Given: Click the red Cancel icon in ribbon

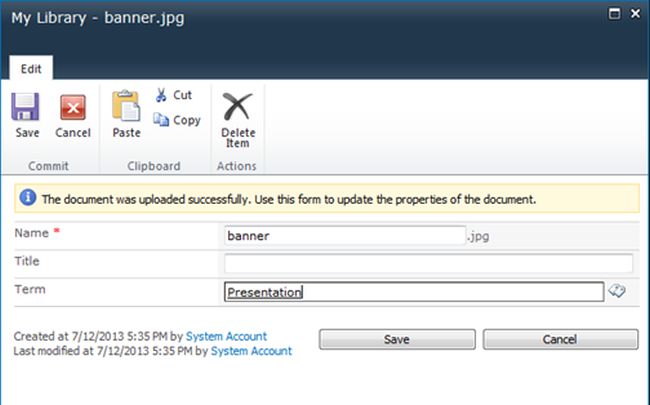Looking at the screenshot, I should [x=73, y=108].
